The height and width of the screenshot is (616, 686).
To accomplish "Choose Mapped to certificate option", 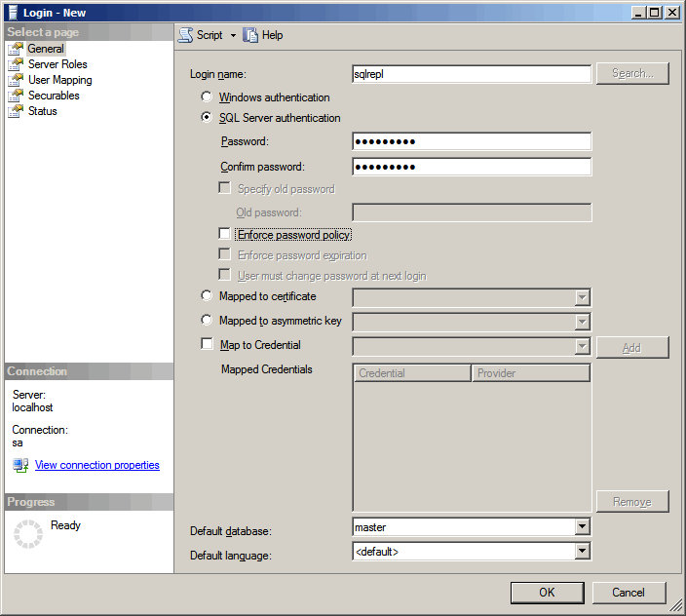I will 207,296.
